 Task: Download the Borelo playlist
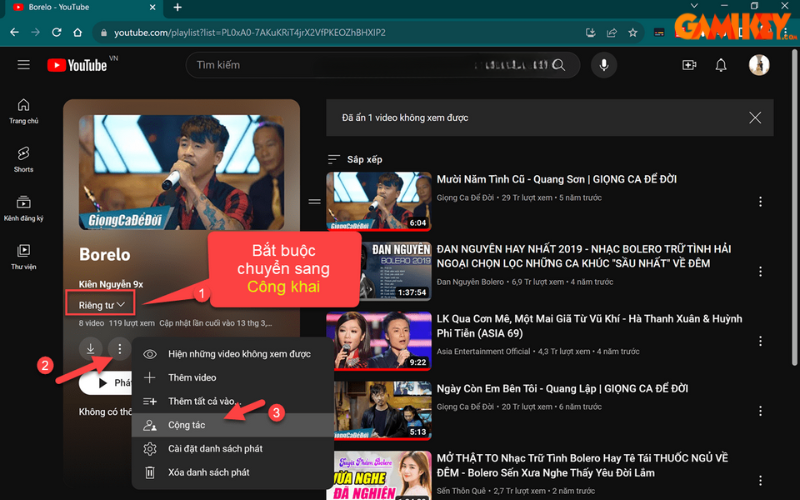pyautogui.click(x=90, y=348)
